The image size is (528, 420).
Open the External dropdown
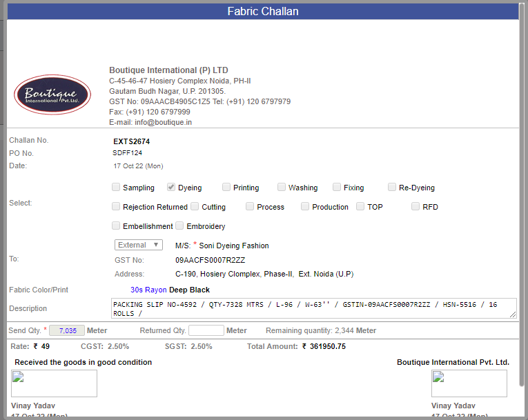coord(139,245)
